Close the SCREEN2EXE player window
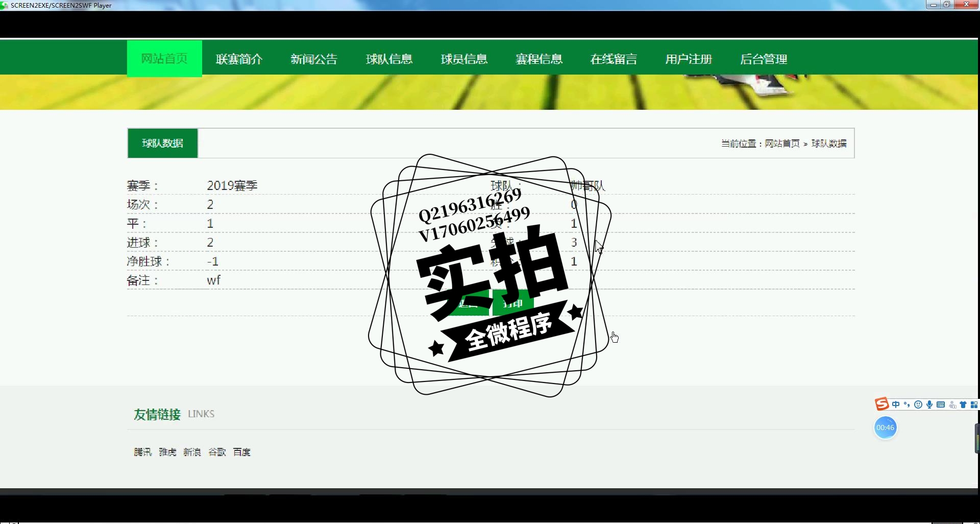 pyautogui.click(x=966, y=5)
